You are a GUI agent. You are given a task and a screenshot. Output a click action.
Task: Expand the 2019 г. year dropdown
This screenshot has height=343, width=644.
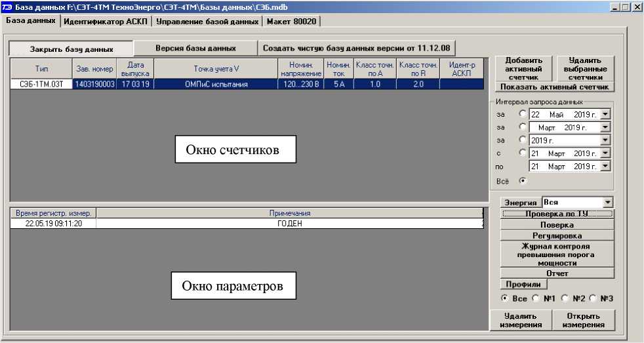605,140
